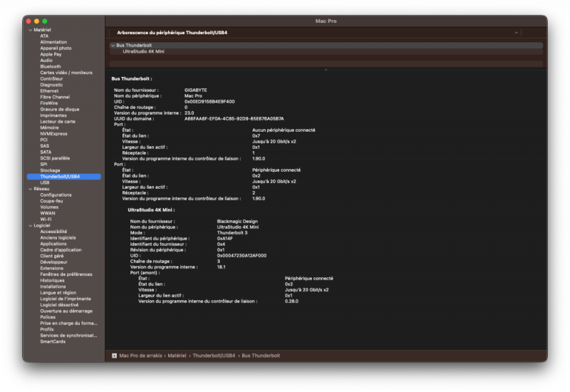Open Volumes under Réseau
This screenshot has width=570, height=392.
tap(49, 207)
